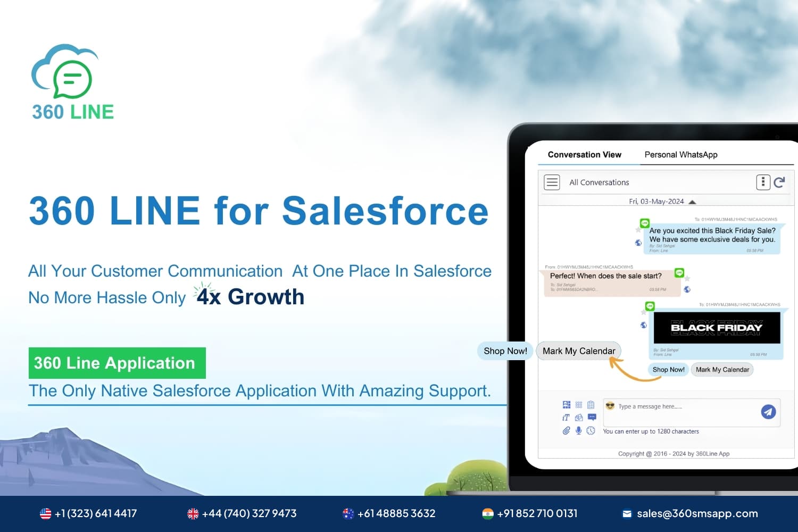Attach a file with the paperclip icon

pos(566,431)
